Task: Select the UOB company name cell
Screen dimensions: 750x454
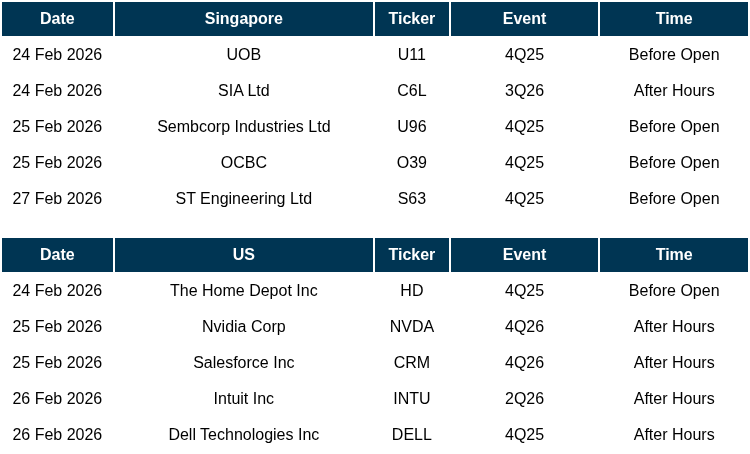Action: coord(244,55)
